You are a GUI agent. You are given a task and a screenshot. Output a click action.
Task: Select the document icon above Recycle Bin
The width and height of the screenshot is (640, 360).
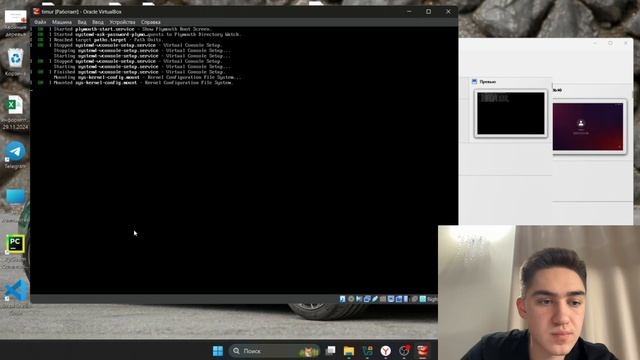click(x=16, y=17)
